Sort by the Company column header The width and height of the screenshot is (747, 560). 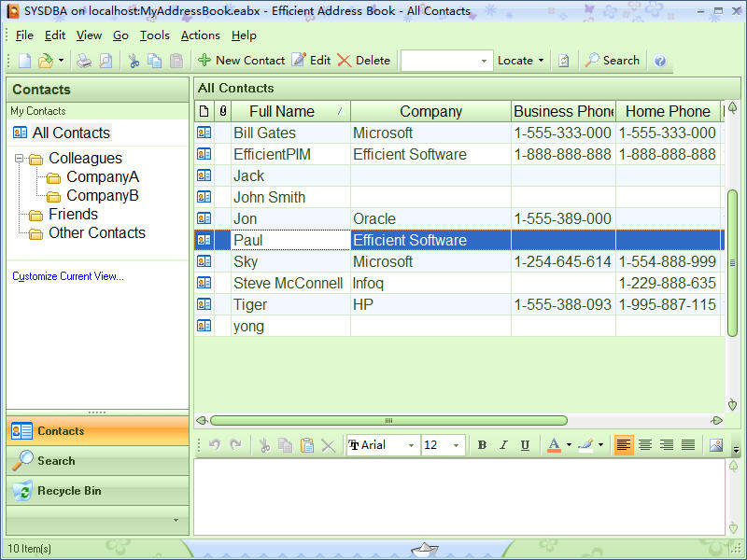coord(430,111)
